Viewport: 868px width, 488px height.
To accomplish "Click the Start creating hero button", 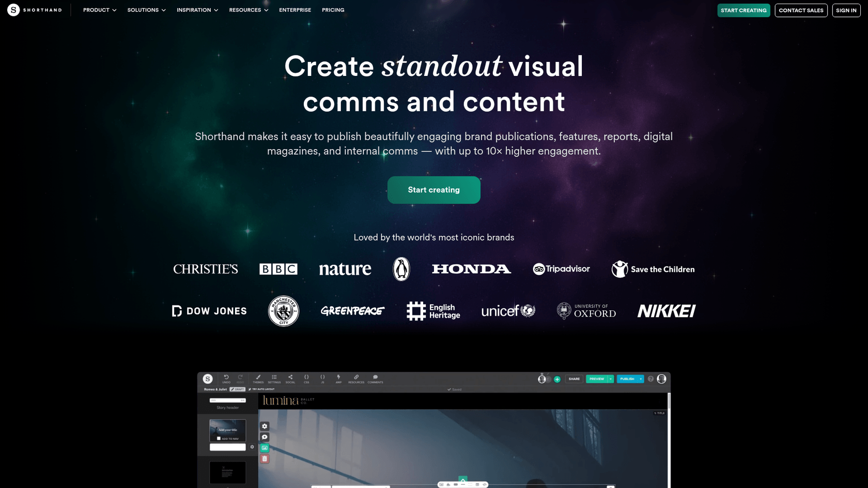I will [433, 190].
